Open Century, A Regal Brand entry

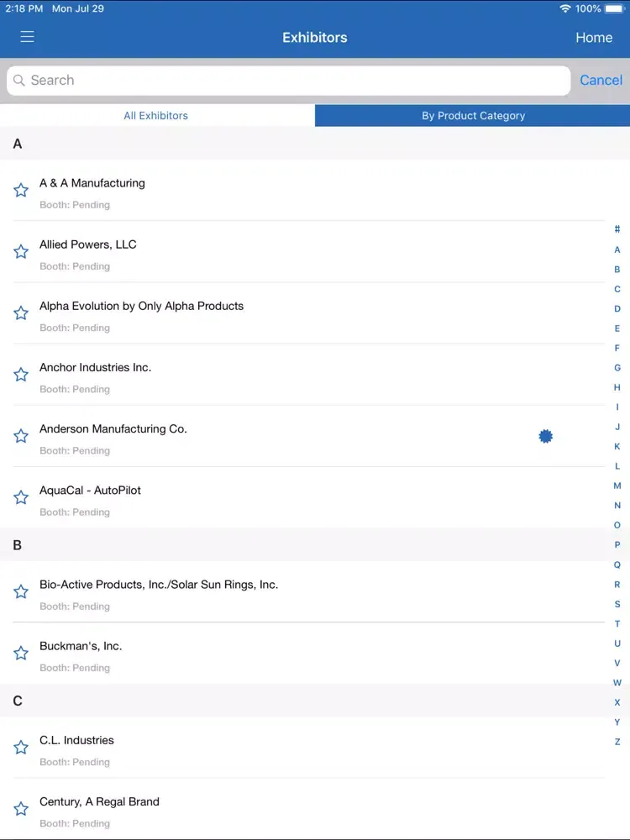pyautogui.click(x=302, y=809)
